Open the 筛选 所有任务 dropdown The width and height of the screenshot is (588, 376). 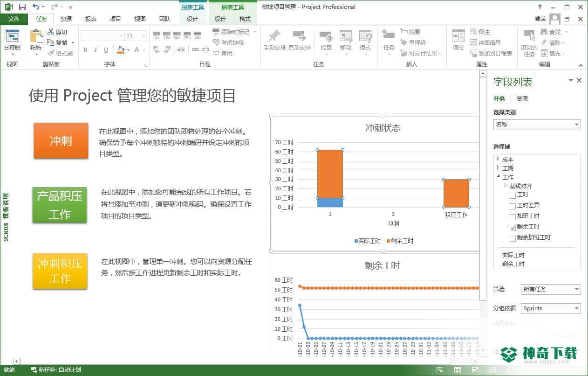click(551, 289)
